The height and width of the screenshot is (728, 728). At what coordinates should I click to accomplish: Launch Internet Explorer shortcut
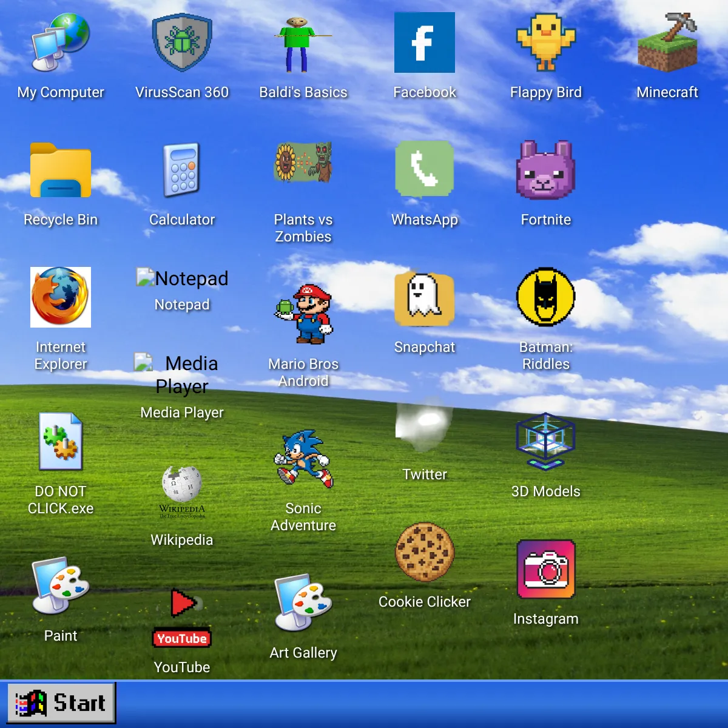[61, 297]
